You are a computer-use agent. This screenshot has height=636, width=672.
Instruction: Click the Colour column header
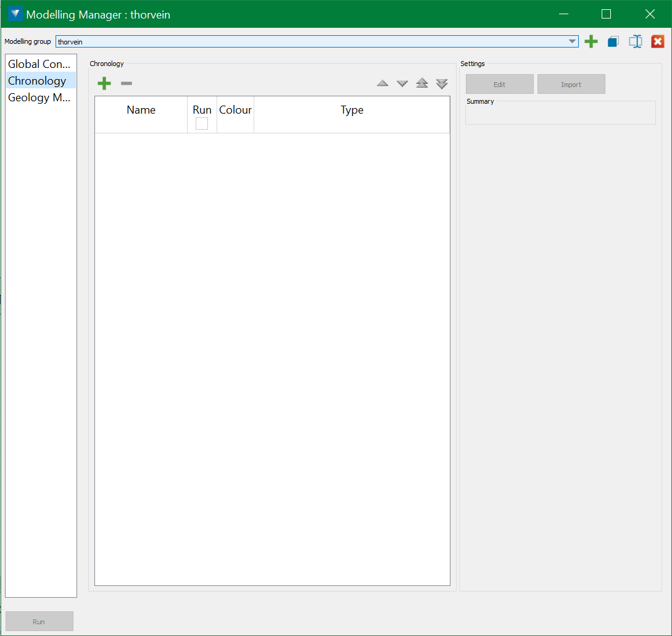click(x=235, y=111)
